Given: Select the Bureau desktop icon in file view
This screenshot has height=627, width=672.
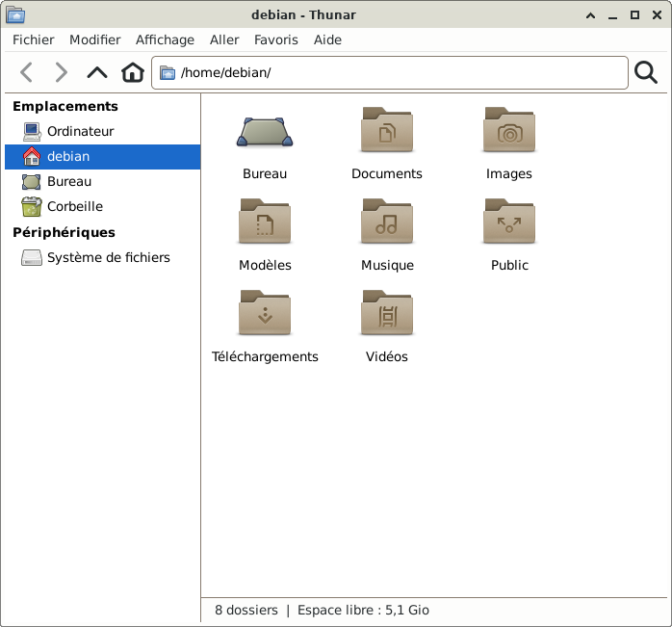Looking at the screenshot, I should 265,132.
